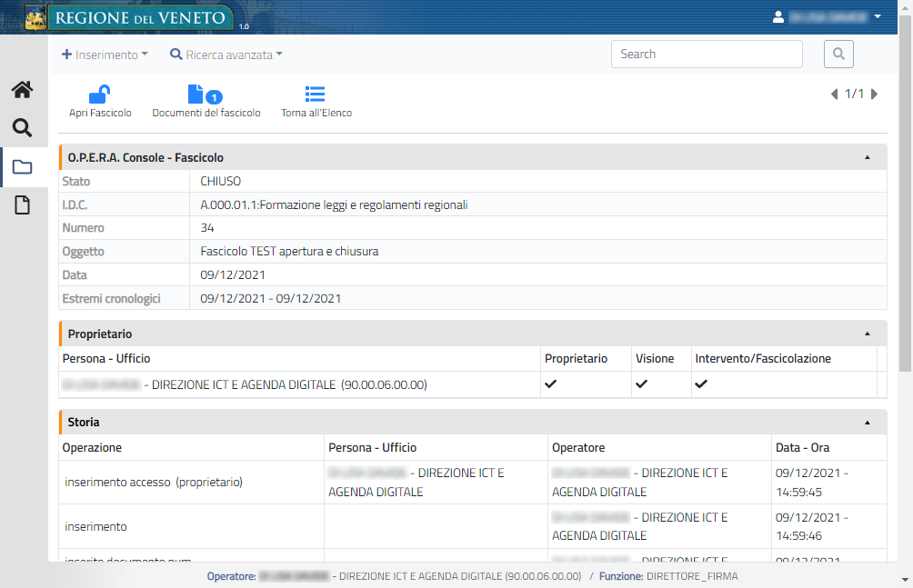Go to next record arrow
The width and height of the screenshot is (913, 588).
[x=874, y=95]
